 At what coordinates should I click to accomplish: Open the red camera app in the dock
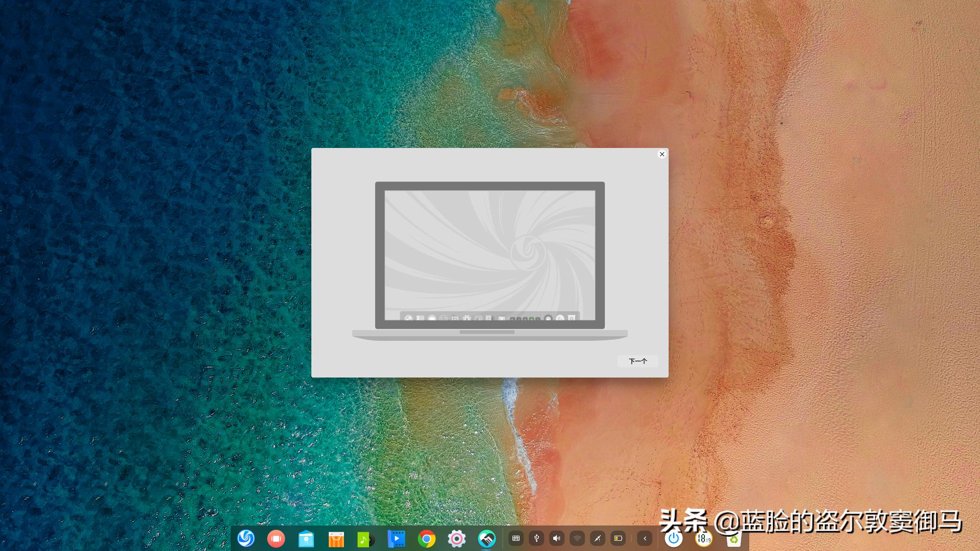[277, 538]
